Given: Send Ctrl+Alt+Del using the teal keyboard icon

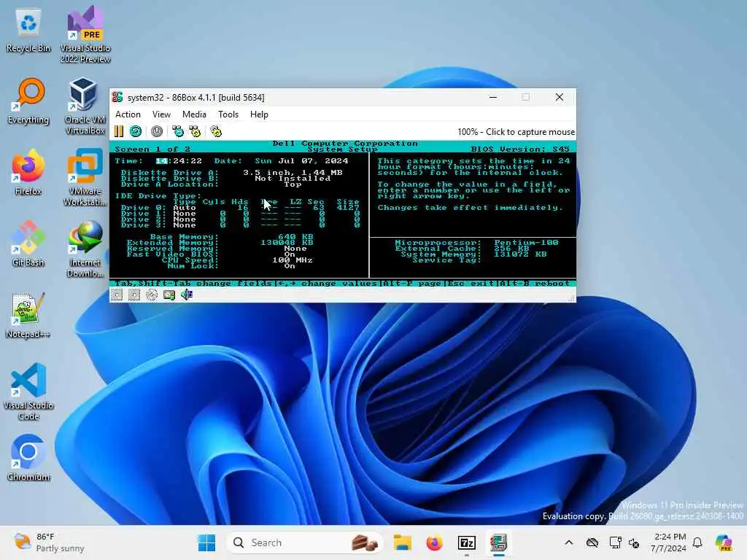Looking at the screenshot, I should point(178,131).
